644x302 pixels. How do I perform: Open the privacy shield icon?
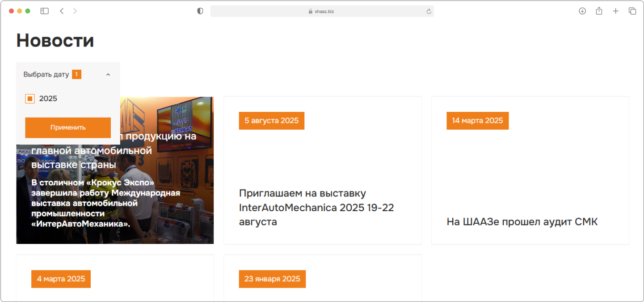coord(200,11)
